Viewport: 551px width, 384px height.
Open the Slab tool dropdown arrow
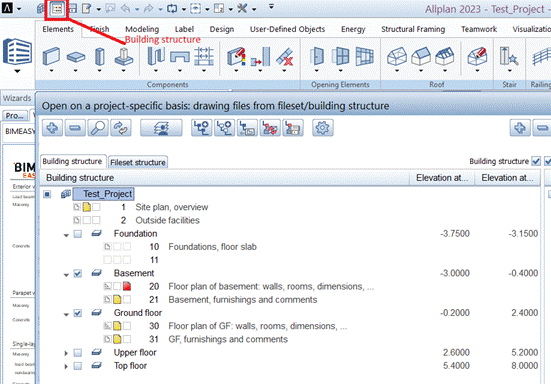click(x=76, y=71)
